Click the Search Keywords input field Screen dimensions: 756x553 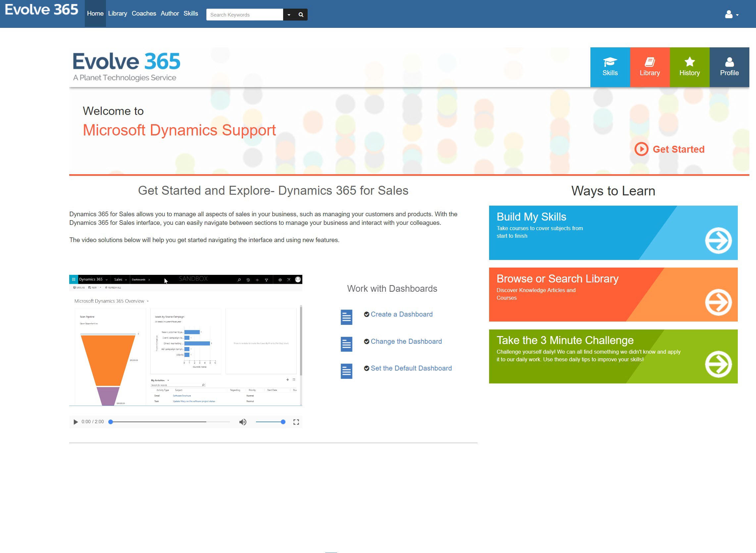(245, 15)
